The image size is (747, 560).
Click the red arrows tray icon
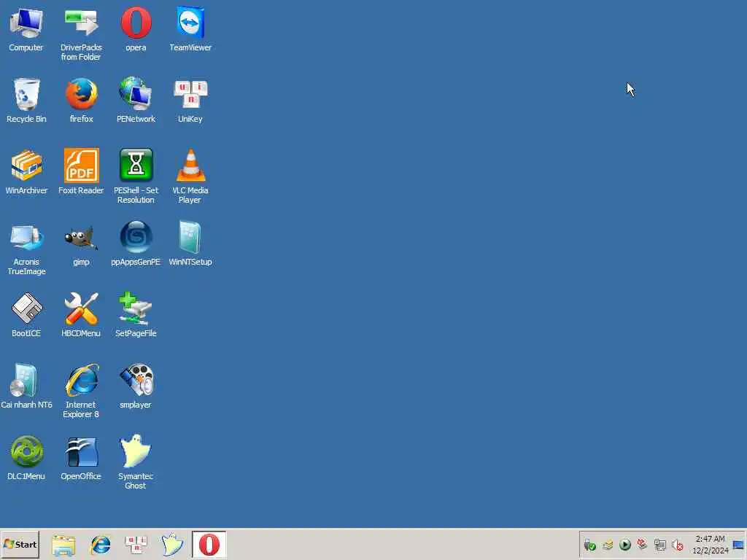click(642, 544)
